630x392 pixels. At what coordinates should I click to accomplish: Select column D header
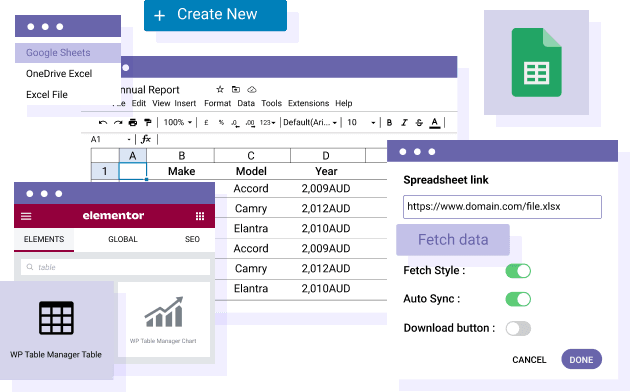tap(328, 156)
